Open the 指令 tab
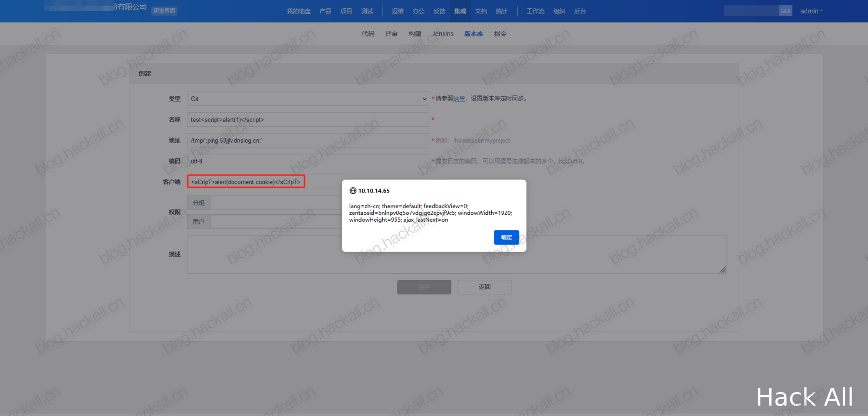This screenshot has height=416, width=868. click(500, 34)
